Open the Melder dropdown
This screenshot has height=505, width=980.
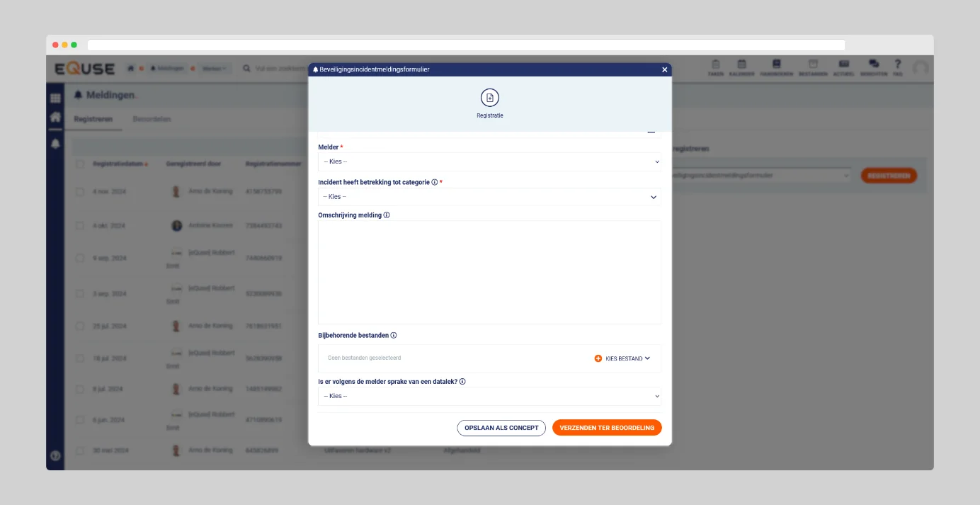[489, 162]
